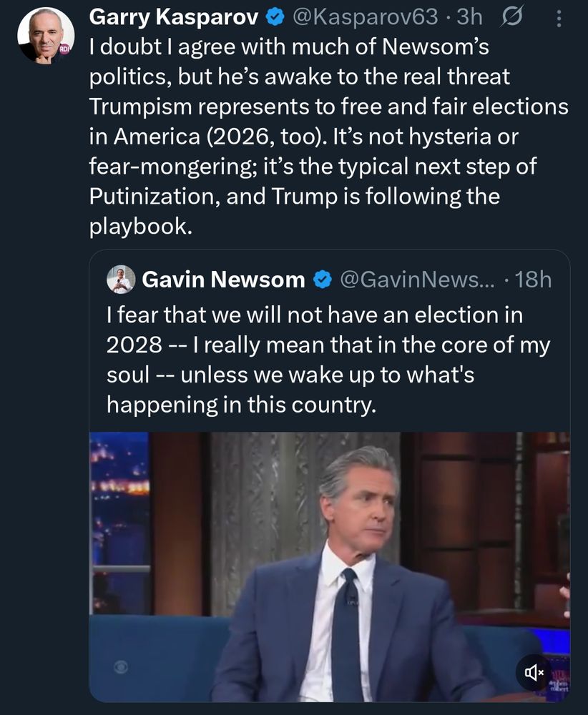Click the RDI badge on Kasparov's avatar

(x=64, y=49)
